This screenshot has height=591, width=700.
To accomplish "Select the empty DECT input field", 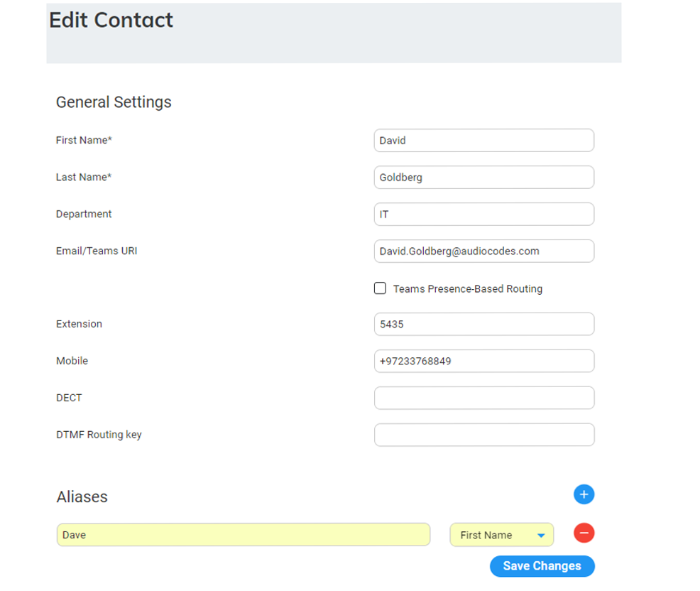I will (x=483, y=398).
